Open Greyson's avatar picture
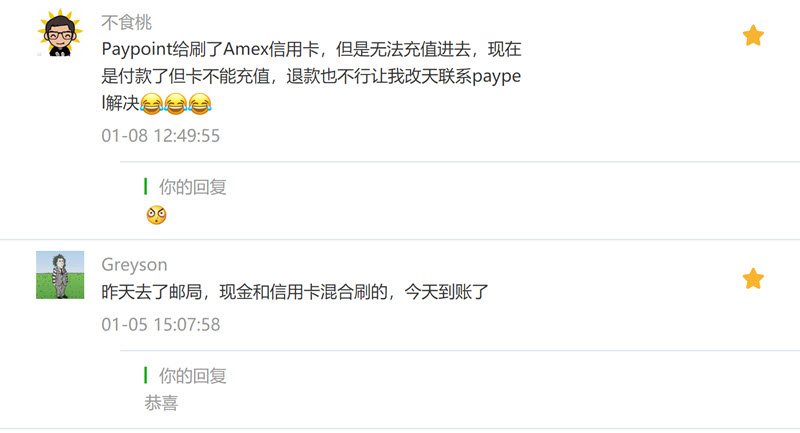The image size is (800, 433). (60, 275)
